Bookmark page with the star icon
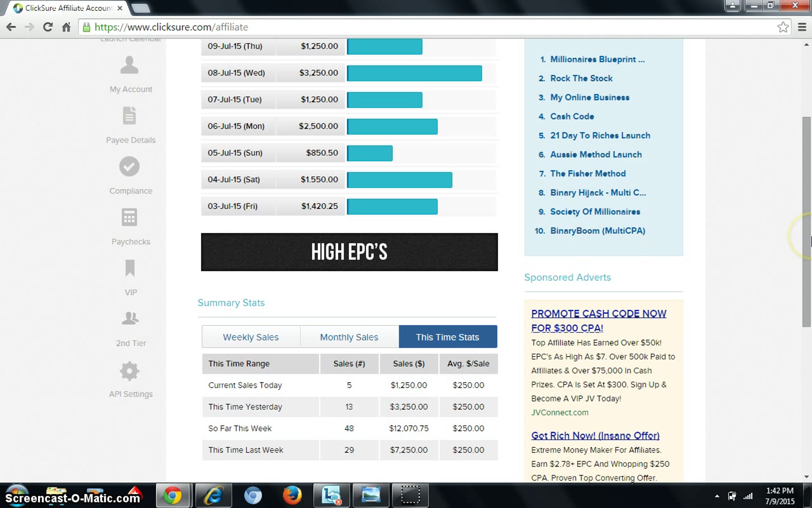The height and width of the screenshot is (508, 812). pyautogui.click(x=783, y=27)
